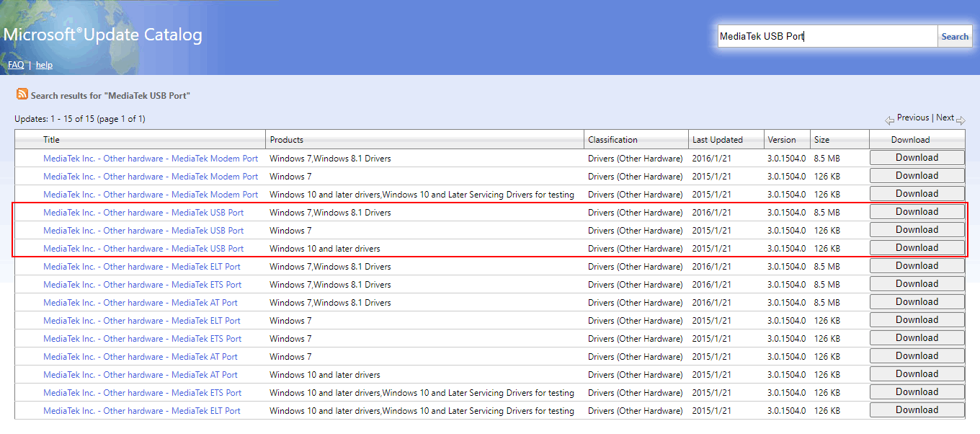Click 'Updates: 1 - 15 of 15' text
980x434 pixels.
pyautogui.click(x=55, y=119)
